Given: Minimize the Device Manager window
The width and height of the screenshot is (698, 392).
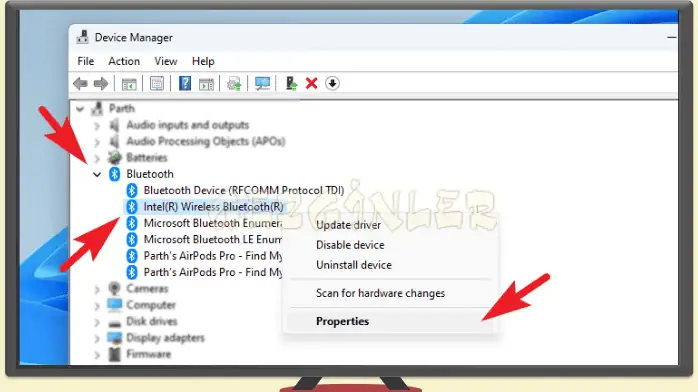Looking at the screenshot, I should coord(671,37).
